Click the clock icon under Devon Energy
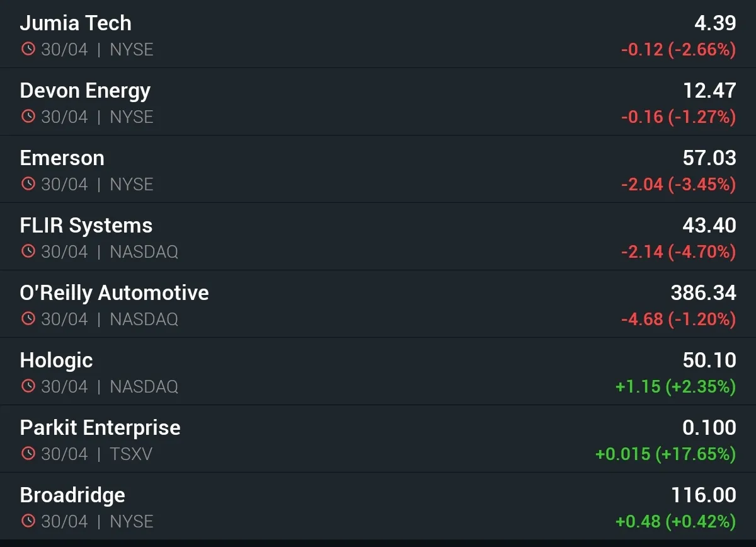 coord(28,117)
